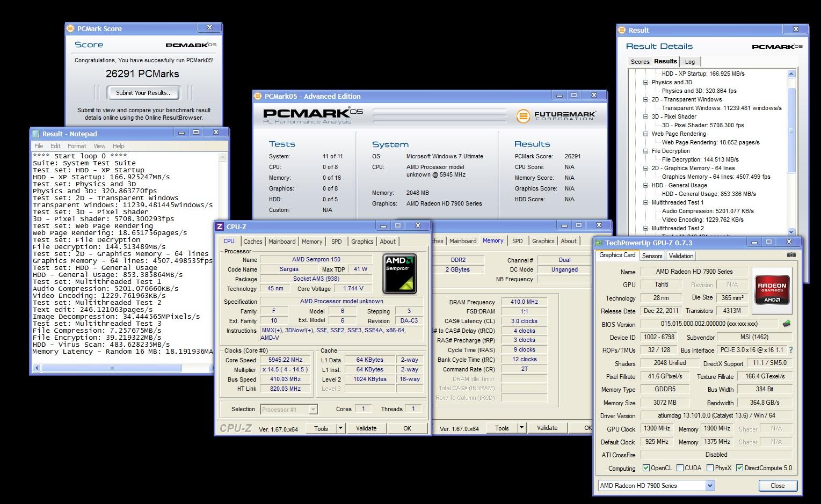821x504 pixels.
Task: Maximize the PCMark05 Advanced Edition window
Action: tap(574, 95)
